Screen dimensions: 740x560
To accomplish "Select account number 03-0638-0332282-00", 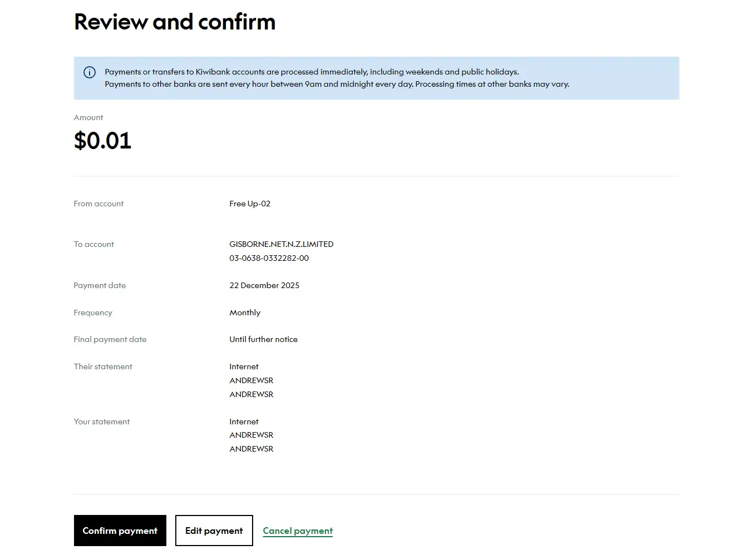I will point(269,258).
